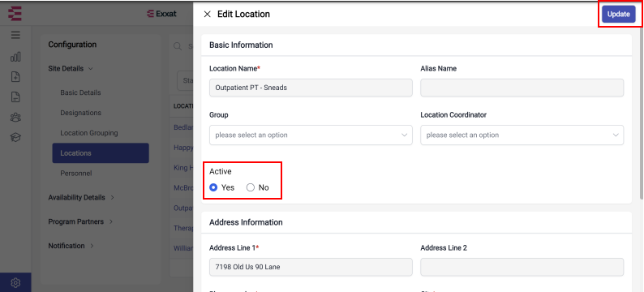Collapse the Site Details section
Viewport: 644px width, 292px height.
[71, 69]
